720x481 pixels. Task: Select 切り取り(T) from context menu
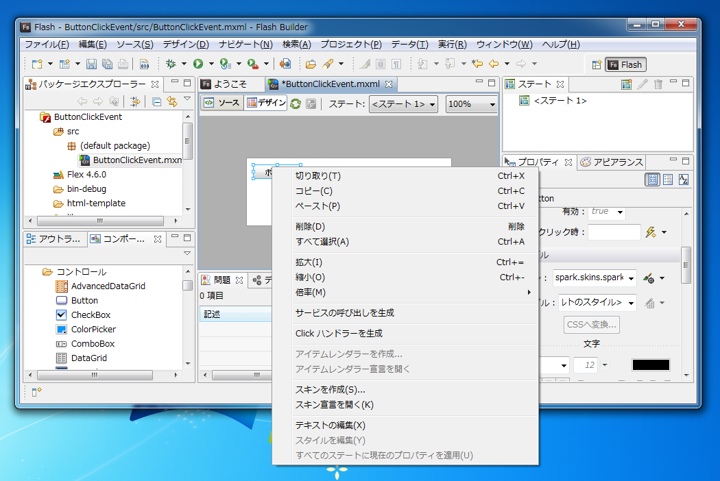coord(415,176)
